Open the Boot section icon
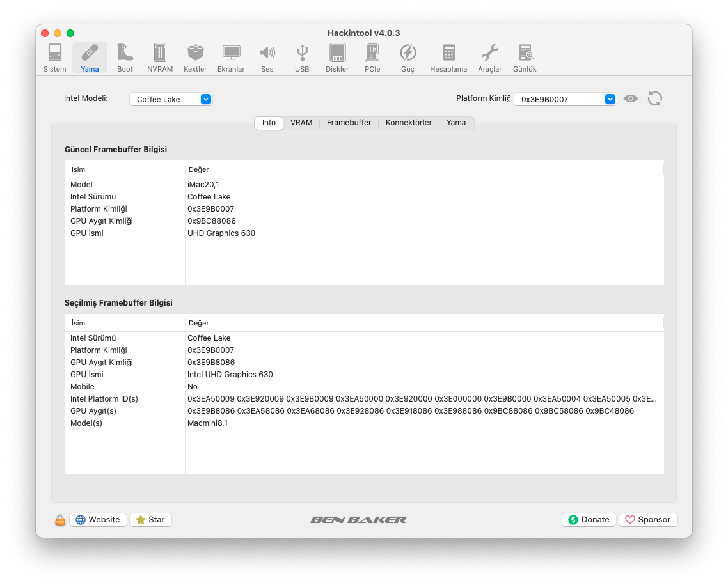The width and height of the screenshot is (728, 585). pos(125,58)
